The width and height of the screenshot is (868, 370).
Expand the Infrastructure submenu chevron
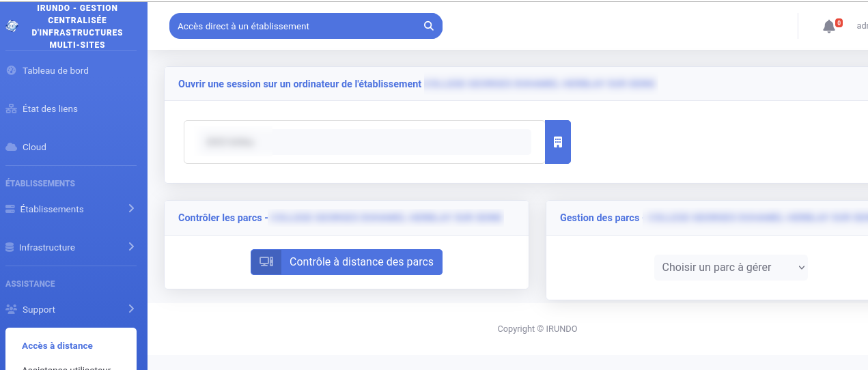(x=131, y=246)
